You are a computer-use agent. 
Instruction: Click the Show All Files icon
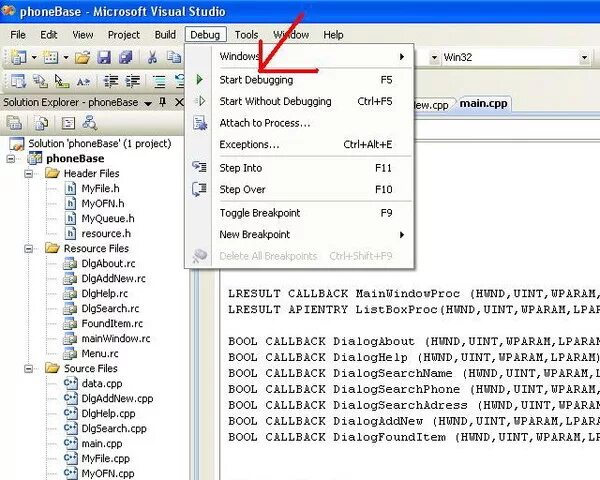(41, 123)
